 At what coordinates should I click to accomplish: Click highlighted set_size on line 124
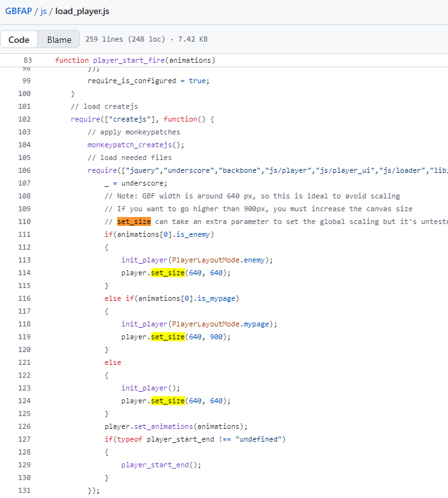(x=168, y=401)
